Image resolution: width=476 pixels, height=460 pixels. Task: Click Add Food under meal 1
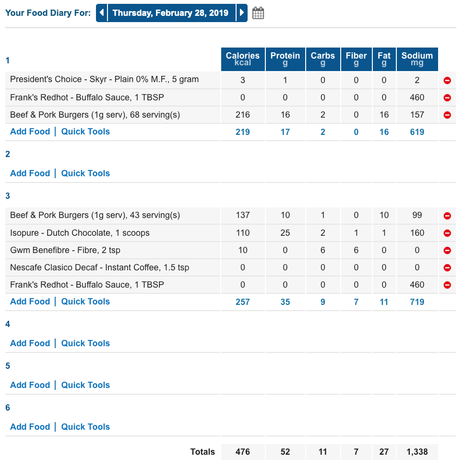coord(30,132)
